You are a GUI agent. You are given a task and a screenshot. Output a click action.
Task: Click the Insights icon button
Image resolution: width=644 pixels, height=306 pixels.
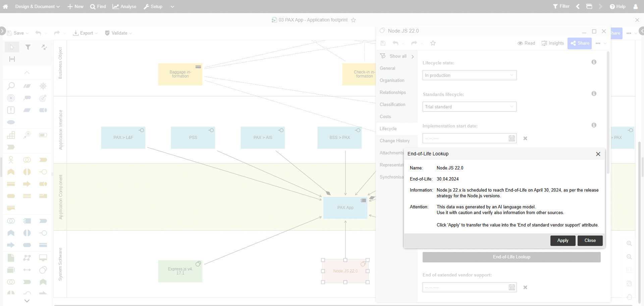click(552, 43)
